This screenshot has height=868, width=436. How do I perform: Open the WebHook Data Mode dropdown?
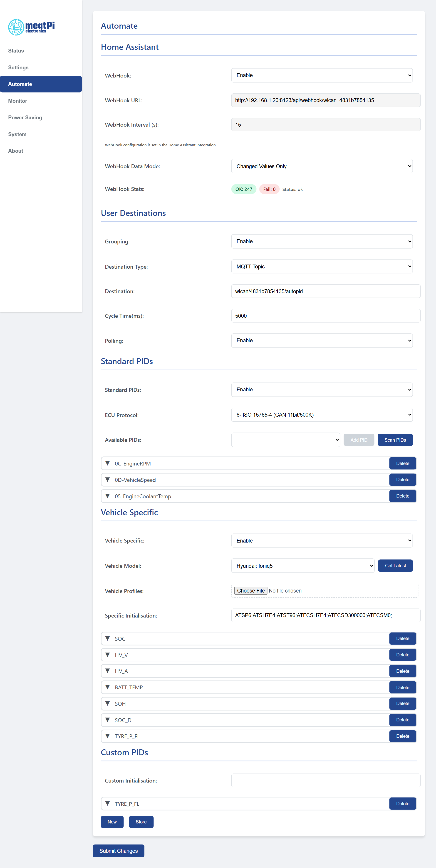click(x=322, y=166)
